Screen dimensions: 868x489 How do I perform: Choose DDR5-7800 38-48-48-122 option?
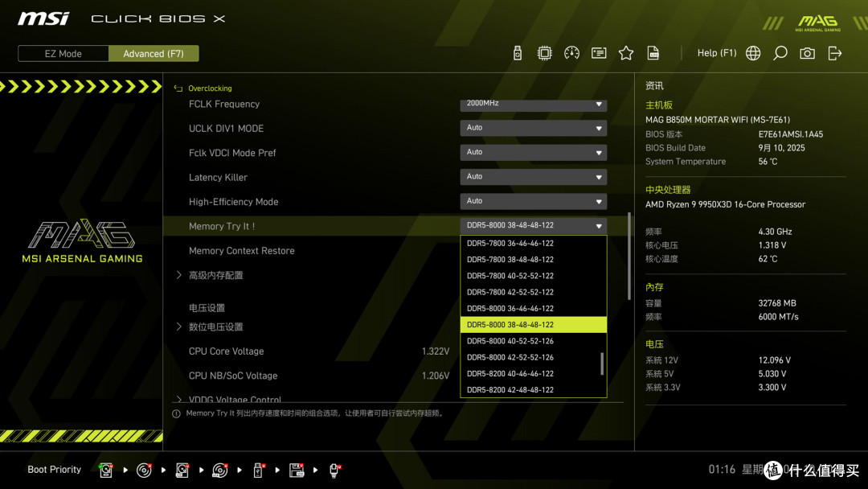[x=533, y=259]
